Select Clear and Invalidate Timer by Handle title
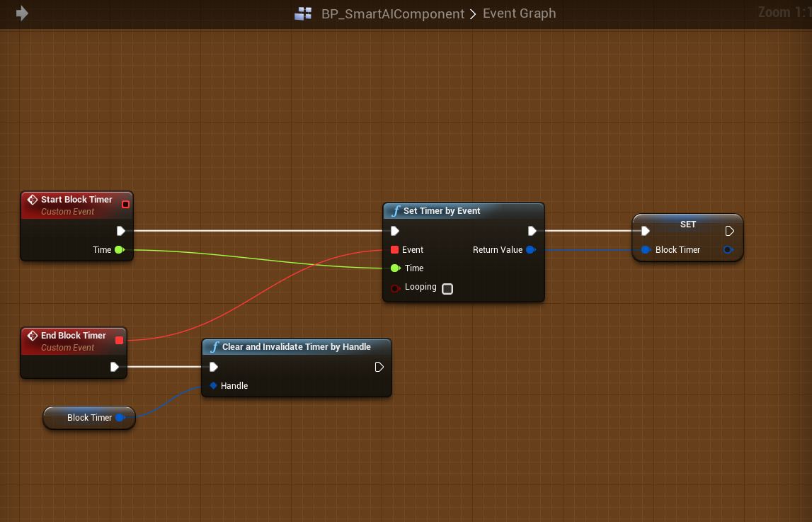 pos(296,347)
